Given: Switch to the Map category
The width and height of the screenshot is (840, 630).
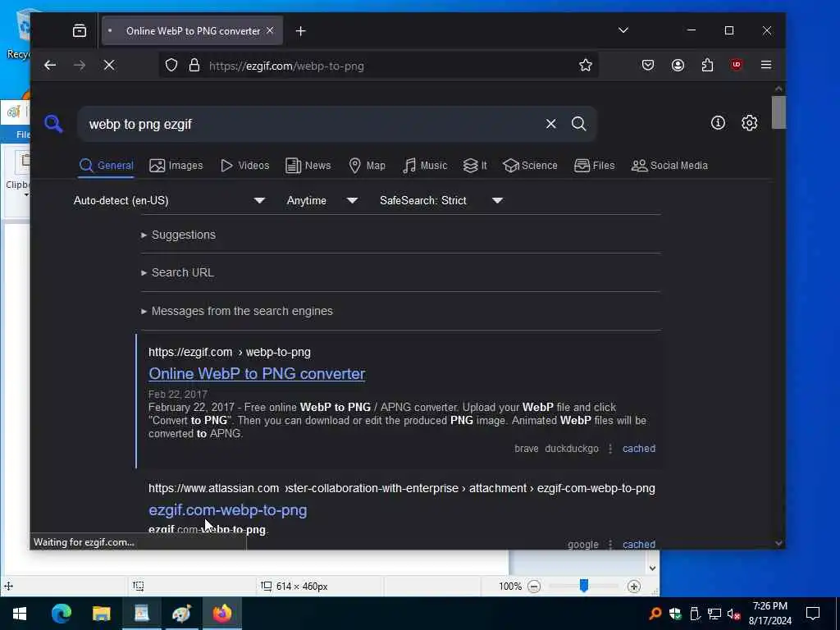Looking at the screenshot, I should [367, 166].
